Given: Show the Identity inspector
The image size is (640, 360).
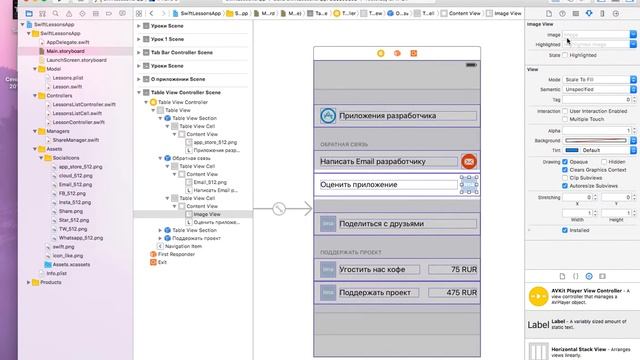Looking at the screenshot, I should coord(576,13).
